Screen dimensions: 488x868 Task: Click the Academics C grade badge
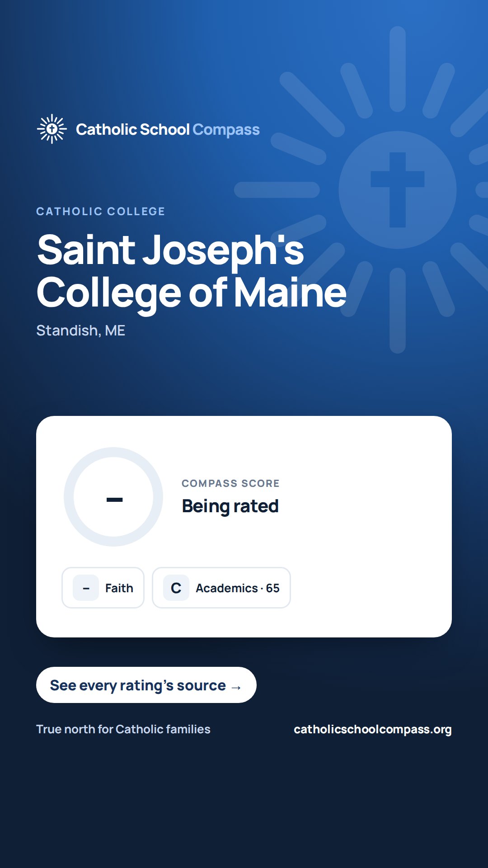coord(176,588)
